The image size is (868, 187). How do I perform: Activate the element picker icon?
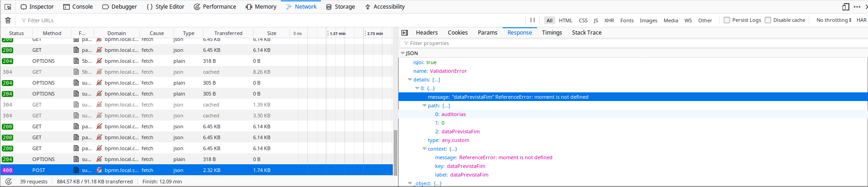pos(8,7)
